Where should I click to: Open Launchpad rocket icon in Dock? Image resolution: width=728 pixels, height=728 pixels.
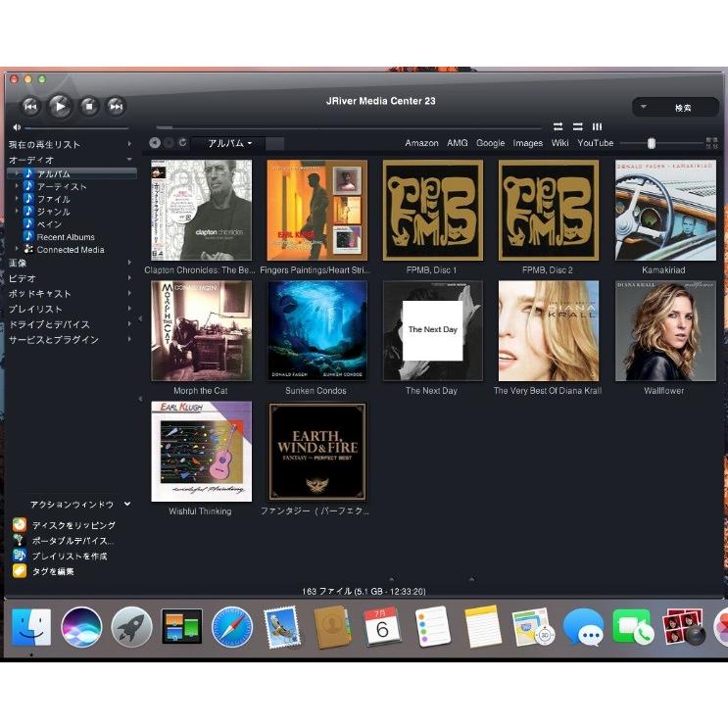(x=132, y=627)
